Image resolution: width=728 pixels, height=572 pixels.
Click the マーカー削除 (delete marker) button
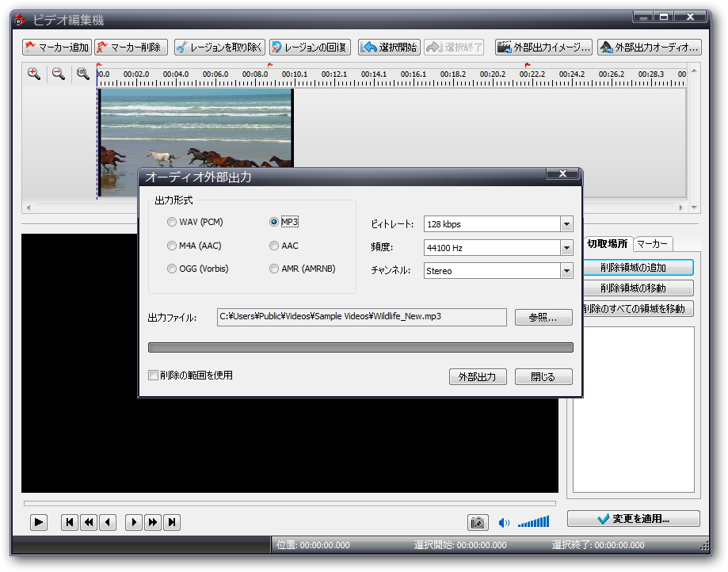coord(131,47)
